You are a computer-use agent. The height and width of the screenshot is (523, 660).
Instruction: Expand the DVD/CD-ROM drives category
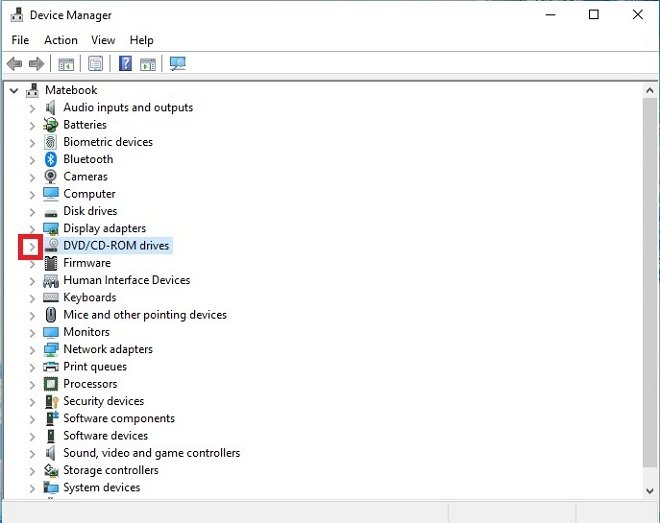click(x=31, y=247)
